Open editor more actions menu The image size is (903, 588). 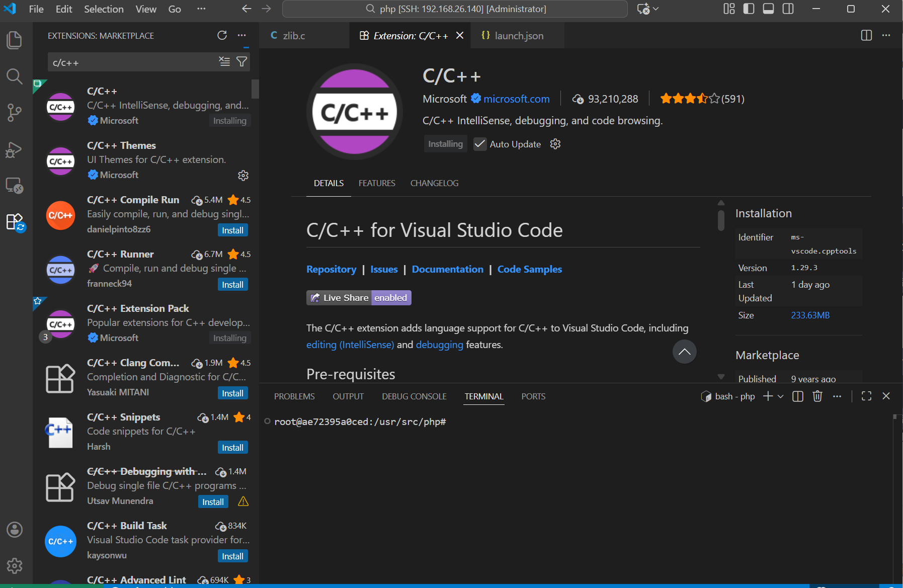pos(886,35)
